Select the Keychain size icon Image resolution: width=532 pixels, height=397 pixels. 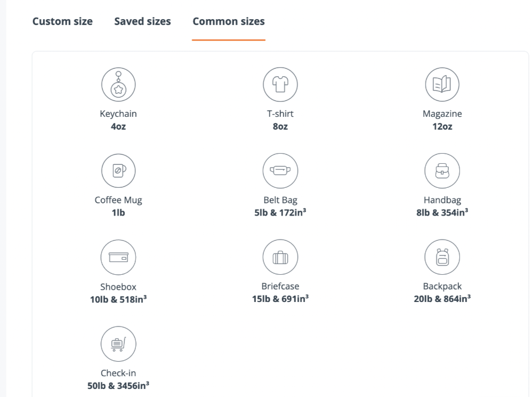[x=118, y=85]
